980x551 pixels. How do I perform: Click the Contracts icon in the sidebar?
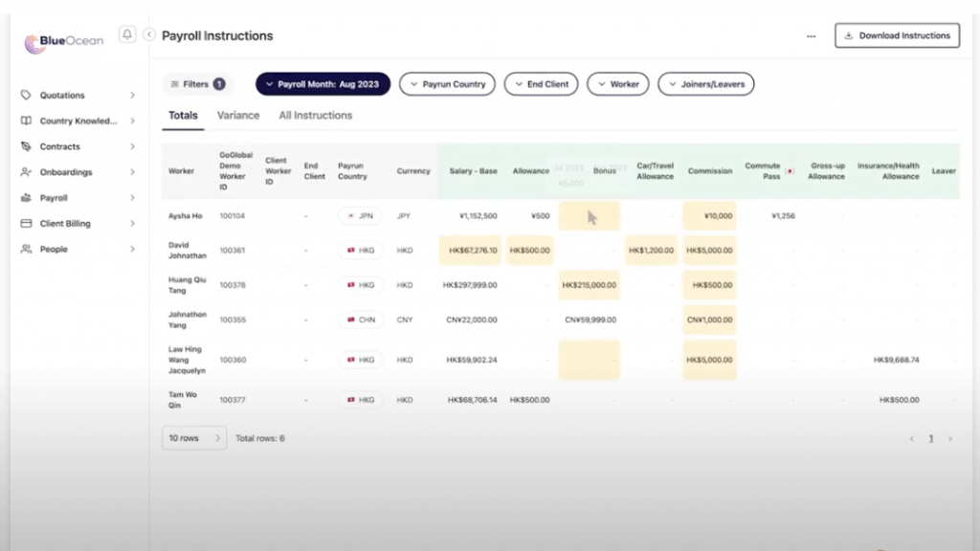(x=26, y=146)
